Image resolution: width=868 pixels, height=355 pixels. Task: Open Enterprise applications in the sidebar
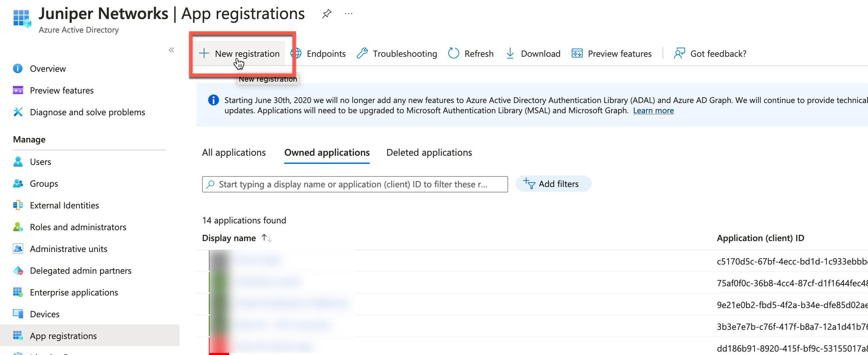[74, 292]
